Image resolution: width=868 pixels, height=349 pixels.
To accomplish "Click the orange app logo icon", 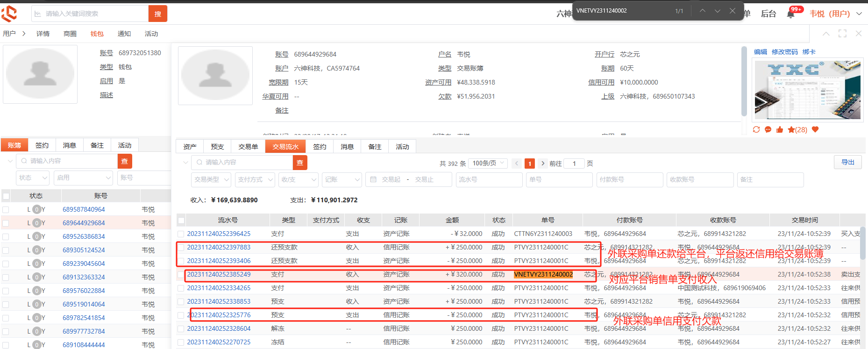I will coord(9,14).
